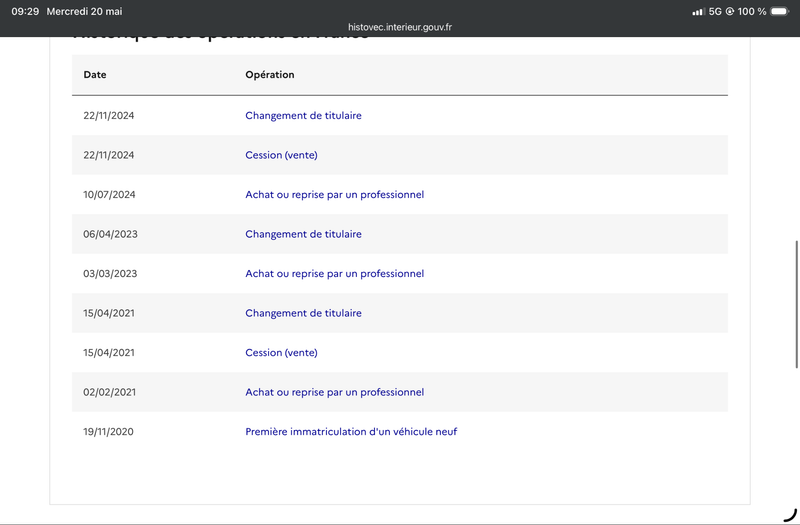The width and height of the screenshot is (800, 525).
Task: Open Première immatriculation d'un véhicule neuf
Action: tap(351, 432)
